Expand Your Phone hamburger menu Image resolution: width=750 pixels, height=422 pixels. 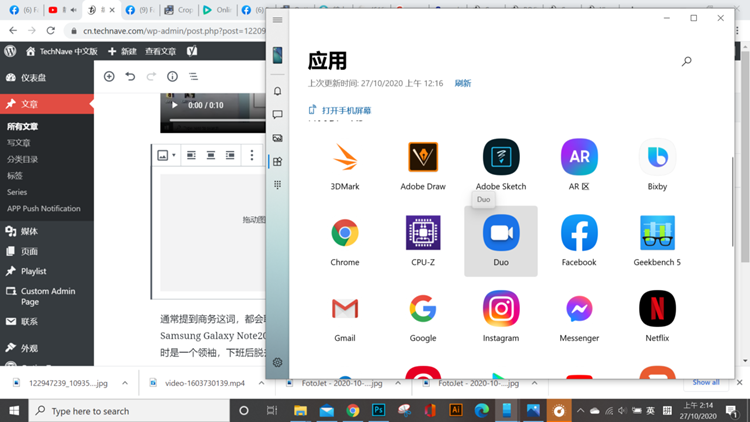pyautogui.click(x=277, y=20)
